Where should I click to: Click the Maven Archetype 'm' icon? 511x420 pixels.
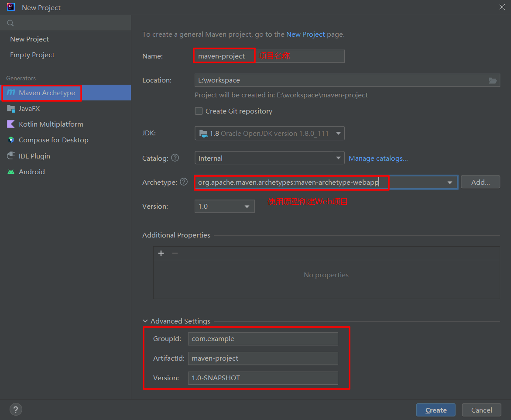11,93
